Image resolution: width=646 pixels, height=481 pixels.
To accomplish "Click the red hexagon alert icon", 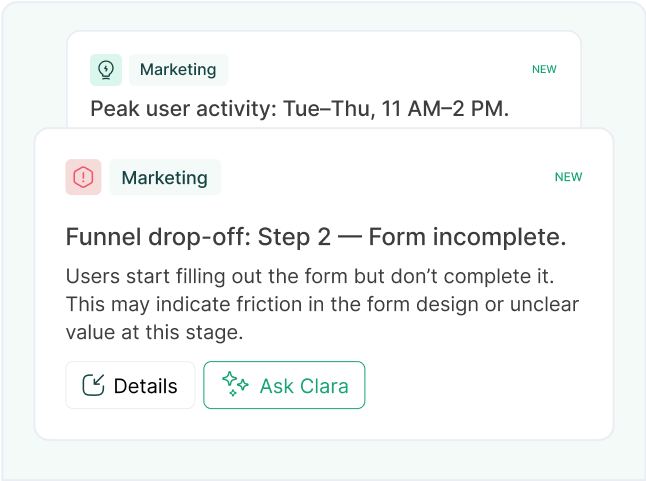I will [83, 177].
